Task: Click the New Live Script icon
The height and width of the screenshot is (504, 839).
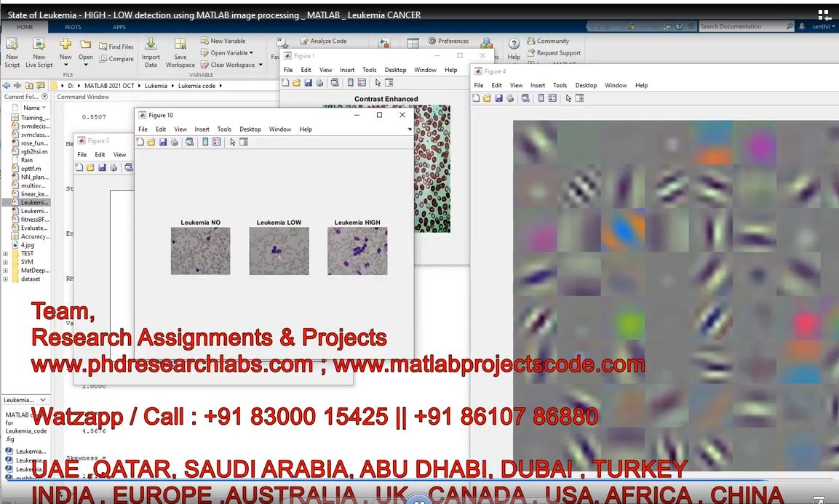Action: (x=39, y=45)
